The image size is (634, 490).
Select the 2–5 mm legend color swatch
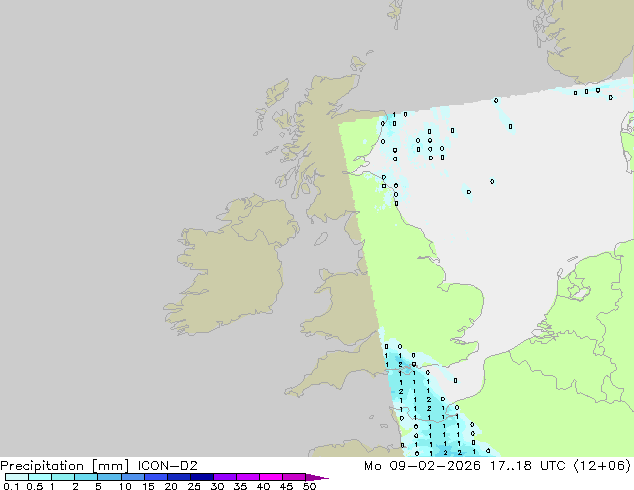pyautogui.click(x=87, y=477)
